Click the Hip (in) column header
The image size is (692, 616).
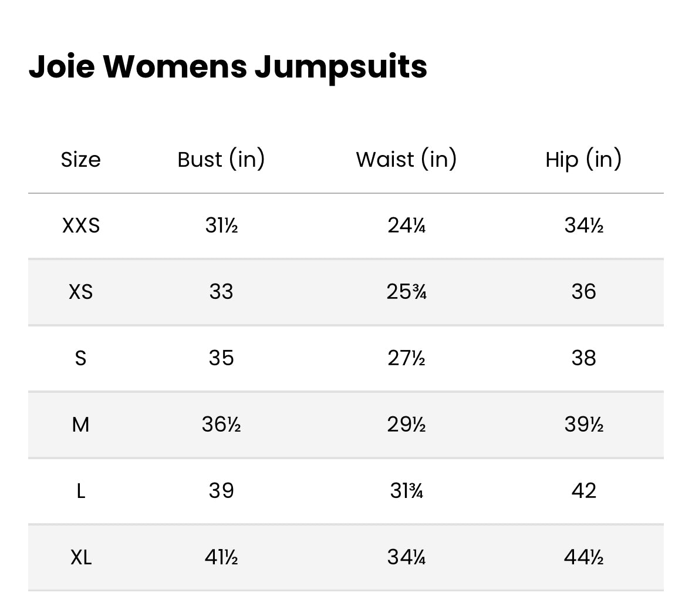coord(583,159)
